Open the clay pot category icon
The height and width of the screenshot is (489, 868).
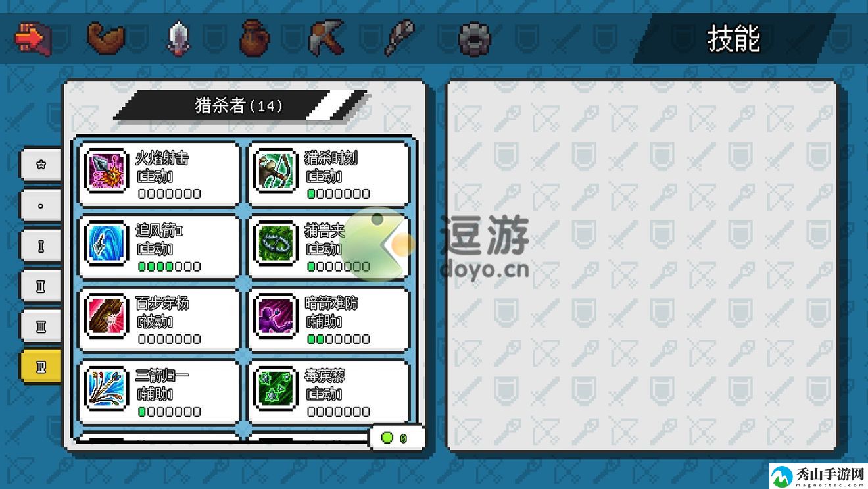click(254, 39)
